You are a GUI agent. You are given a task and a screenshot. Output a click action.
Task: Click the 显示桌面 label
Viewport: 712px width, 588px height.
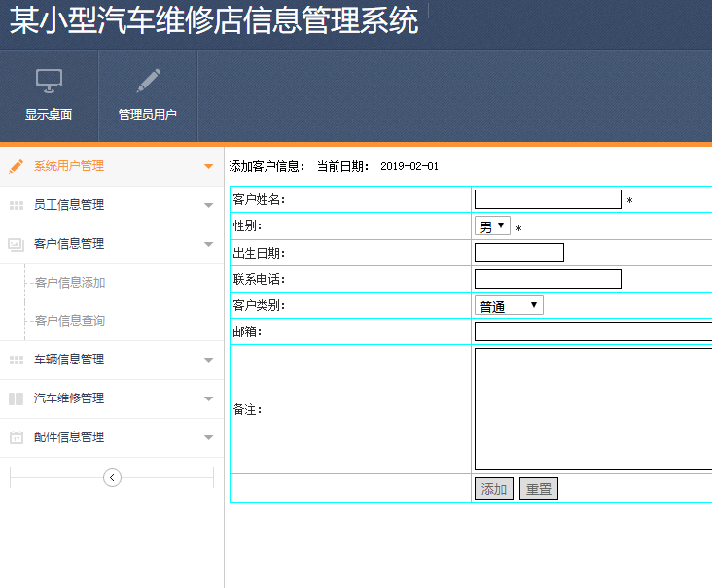click(x=49, y=115)
